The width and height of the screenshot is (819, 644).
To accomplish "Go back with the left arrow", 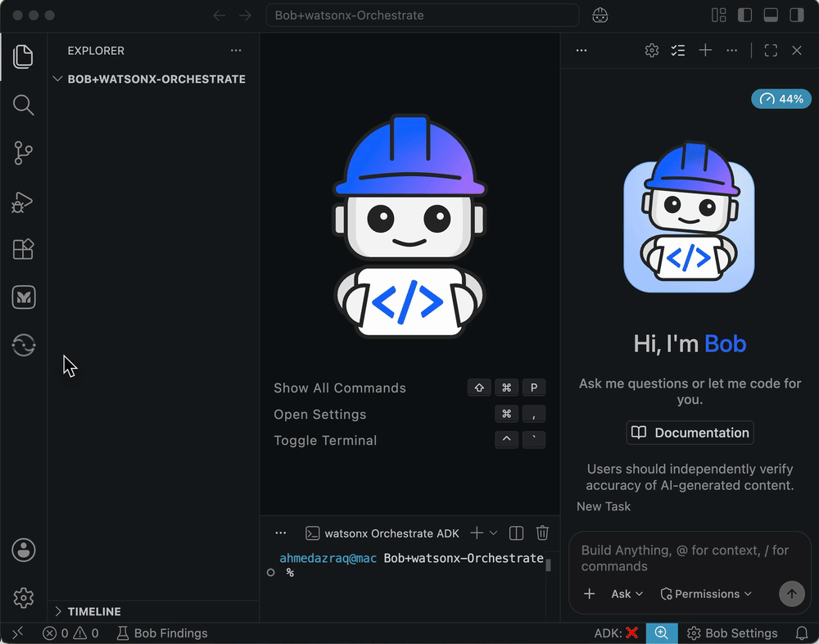I will click(219, 16).
